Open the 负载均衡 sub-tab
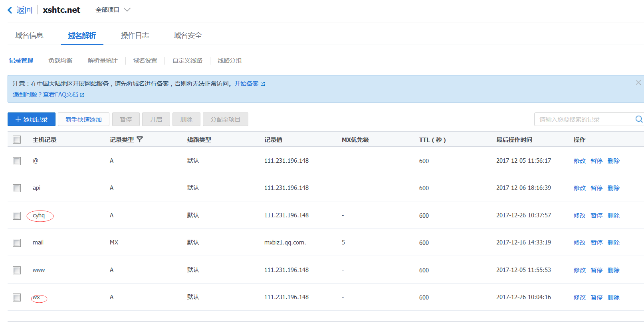This screenshot has height=329, width=644. (x=60, y=61)
